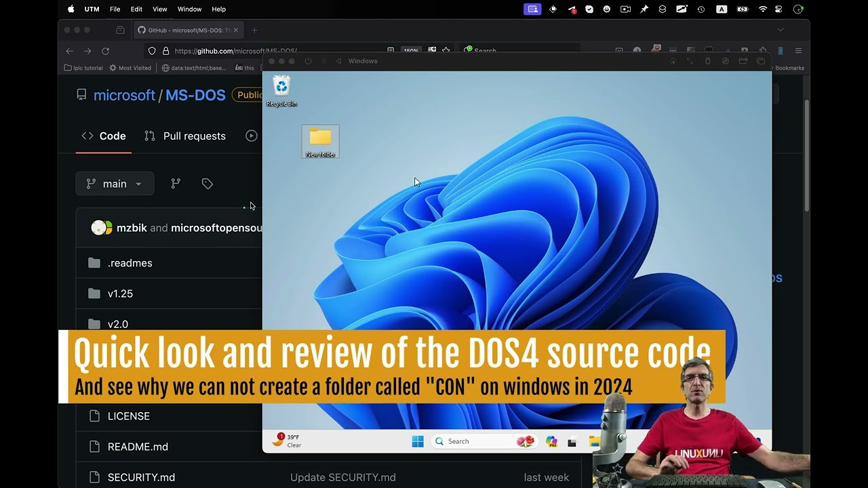Image resolution: width=868 pixels, height=488 pixels.
Task: Open the Window menu in the macOS menu bar
Action: pyautogui.click(x=189, y=9)
